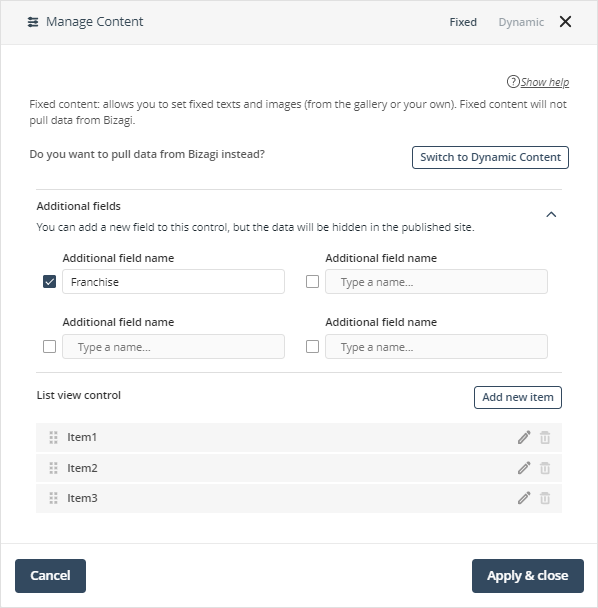The width and height of the screenshot is (598, 608).
Task: Click Switch to Dynamic Content button
Action: 490,157
